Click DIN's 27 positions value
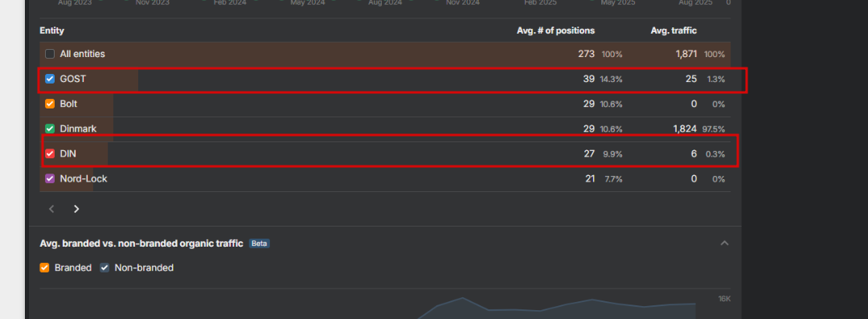The width and height of the screenshot is (868, 319). [589, 154]
